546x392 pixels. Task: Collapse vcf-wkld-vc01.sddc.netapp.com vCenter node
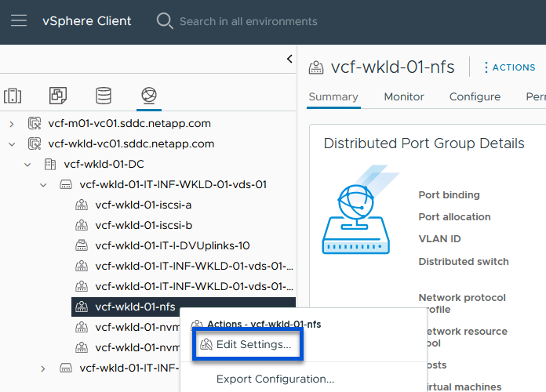pos(12,143)
